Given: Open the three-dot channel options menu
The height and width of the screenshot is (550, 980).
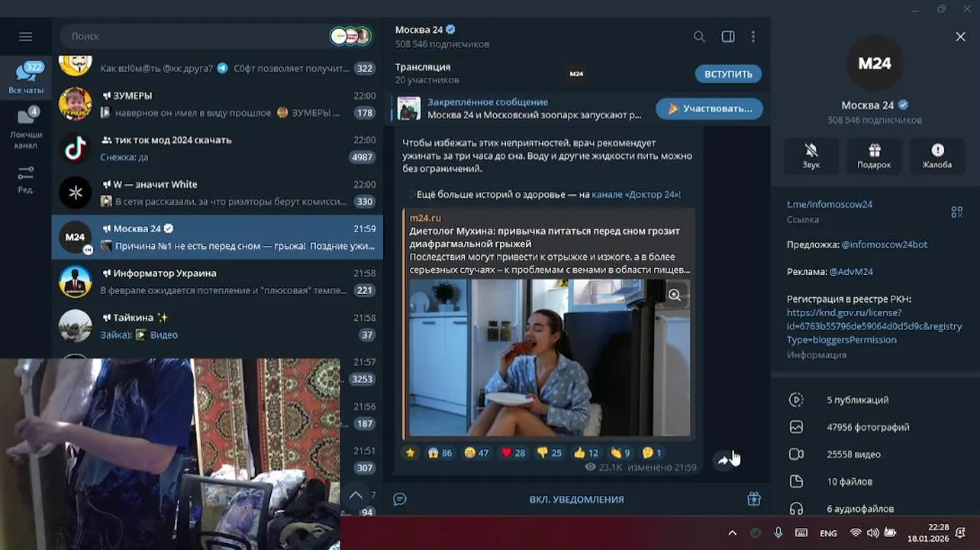Looking at the screenshot, I should tap(753, 37).
